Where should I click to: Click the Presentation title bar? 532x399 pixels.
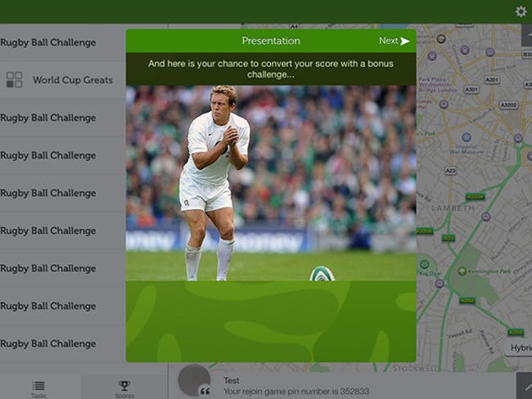coord(271,41)
